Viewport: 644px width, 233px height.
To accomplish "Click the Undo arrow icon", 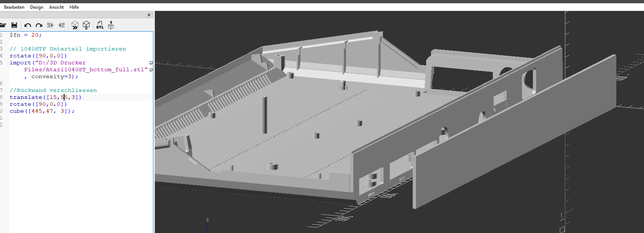I will point(28,25).
